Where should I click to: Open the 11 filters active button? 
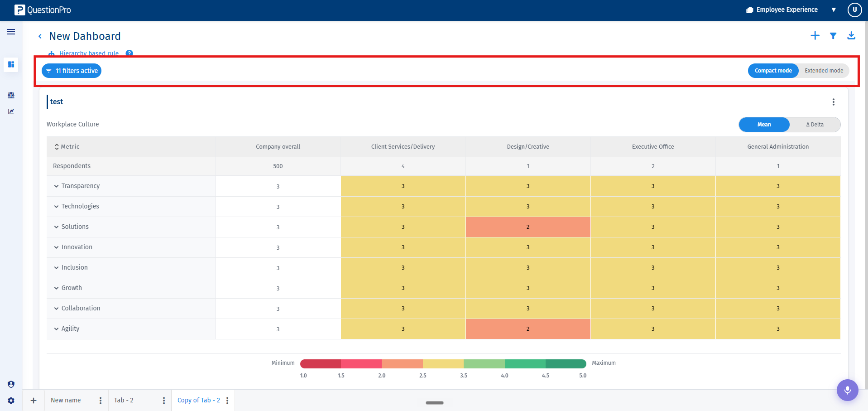[72, 71]
